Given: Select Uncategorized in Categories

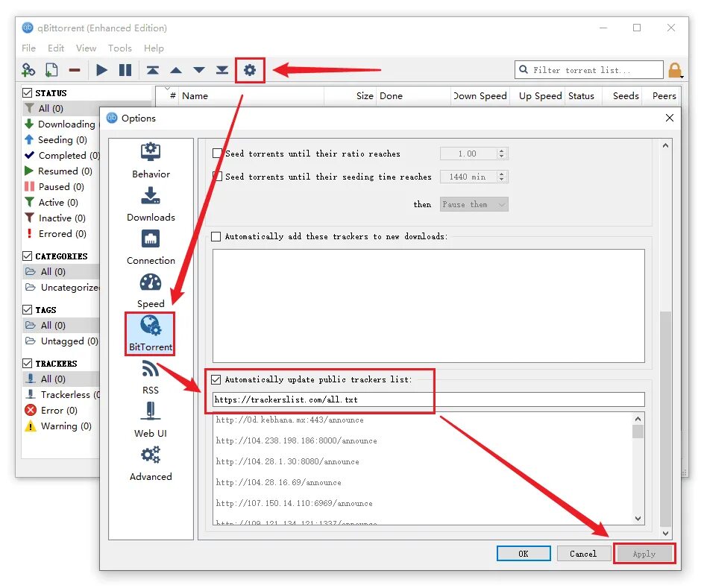Looking at the screenshot, I should click(x=63, y=288).
